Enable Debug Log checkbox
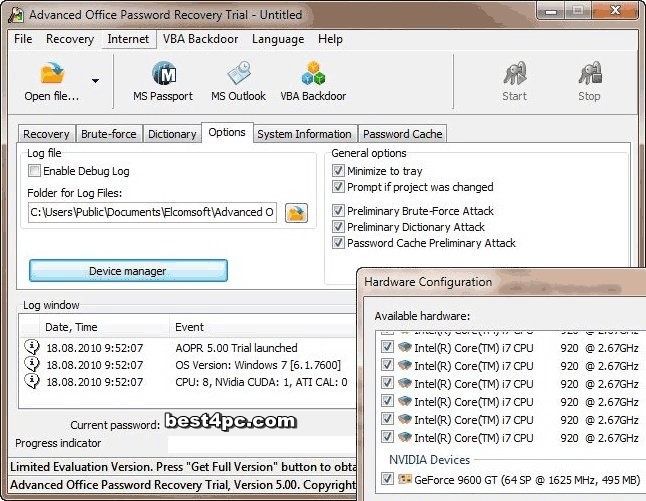The width and height of the screenshot is (646, 501). tap(34, 171)
